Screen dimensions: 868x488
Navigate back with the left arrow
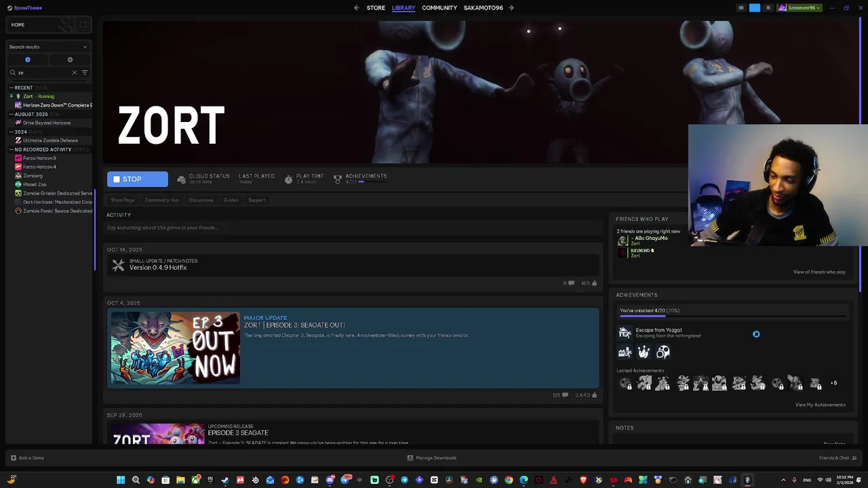pos(357,8)
